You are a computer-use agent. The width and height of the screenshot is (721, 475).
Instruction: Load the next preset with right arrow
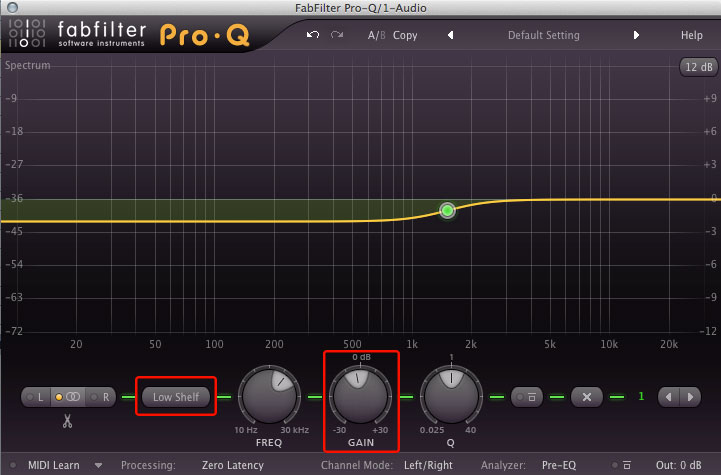coord(636,35)
